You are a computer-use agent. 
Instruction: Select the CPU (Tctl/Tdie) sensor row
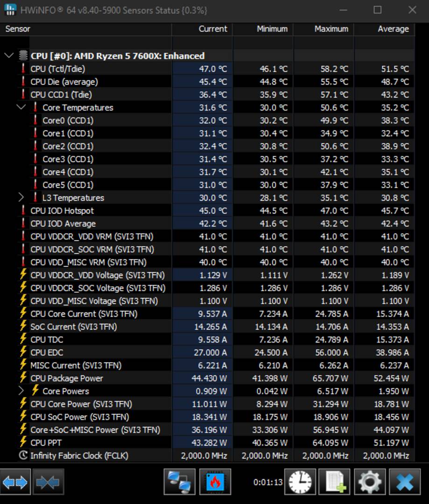point(58,69)
